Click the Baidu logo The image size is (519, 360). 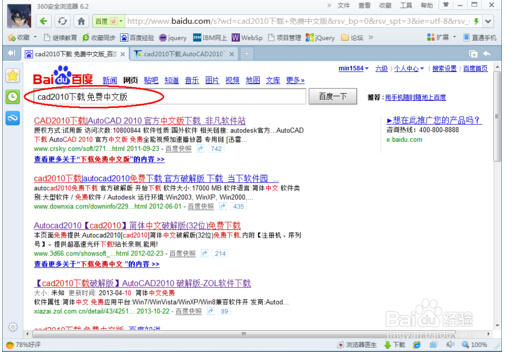(x=63, y=75)
